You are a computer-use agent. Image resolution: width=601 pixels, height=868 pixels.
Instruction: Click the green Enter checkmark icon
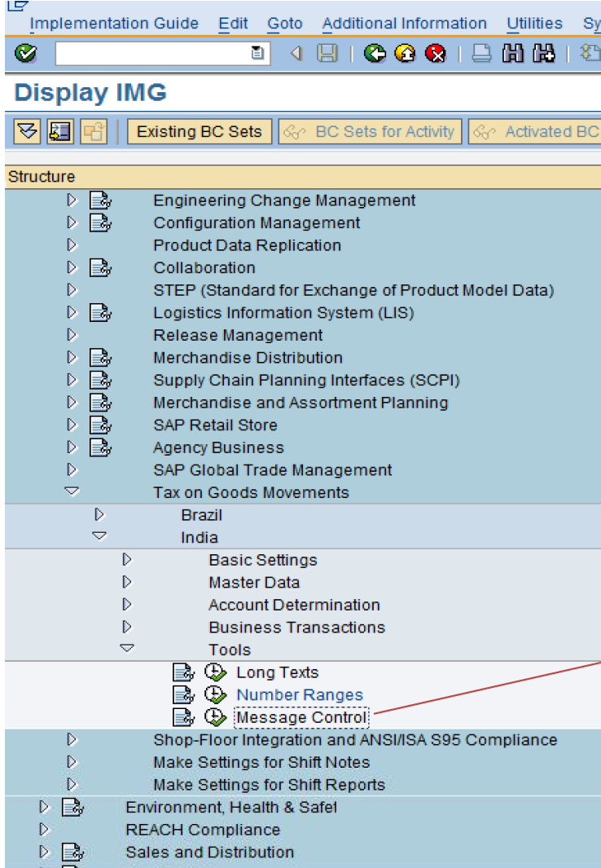(24, 54)
